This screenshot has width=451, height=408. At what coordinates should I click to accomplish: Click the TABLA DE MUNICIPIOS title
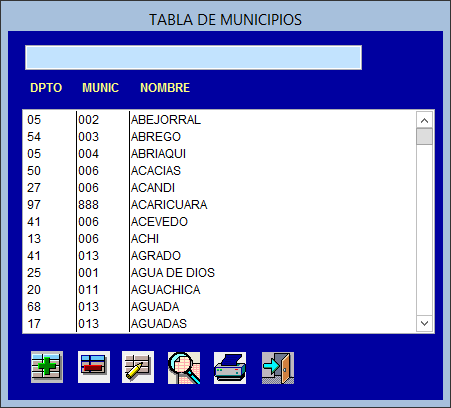pos(225,20)
